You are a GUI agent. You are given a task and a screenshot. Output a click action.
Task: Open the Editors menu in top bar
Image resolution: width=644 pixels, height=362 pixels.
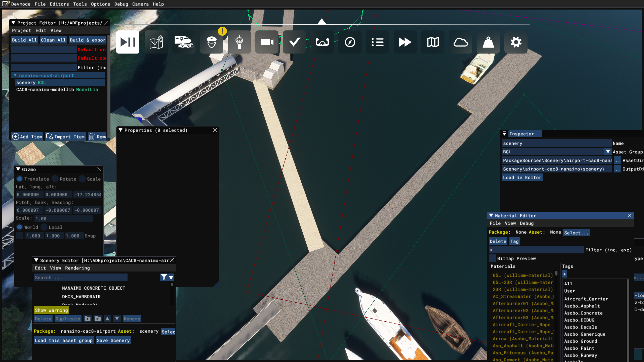pyautogui.click(x=59, y=4)
